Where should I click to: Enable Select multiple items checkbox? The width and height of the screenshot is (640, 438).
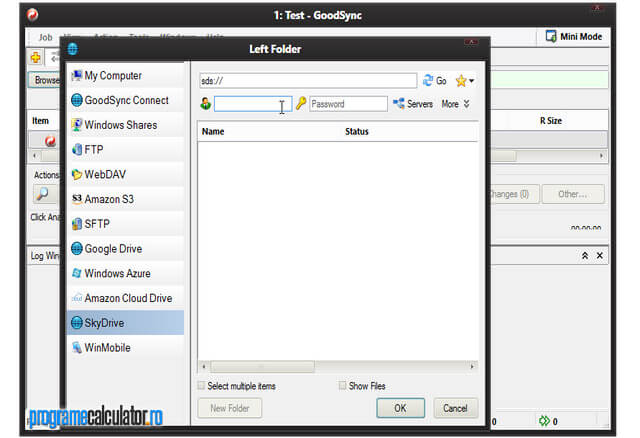click(201, 385)
